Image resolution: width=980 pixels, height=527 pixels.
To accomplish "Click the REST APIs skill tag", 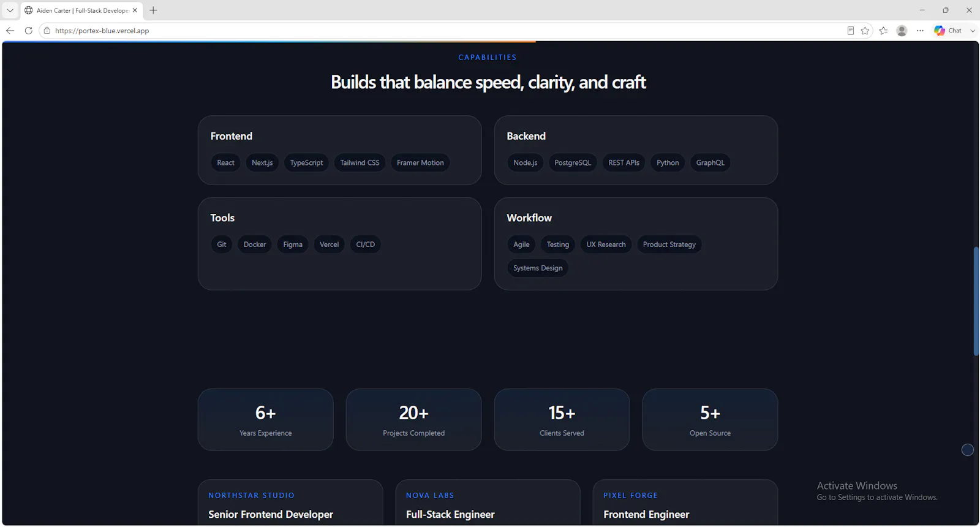I will coord(624,162).
